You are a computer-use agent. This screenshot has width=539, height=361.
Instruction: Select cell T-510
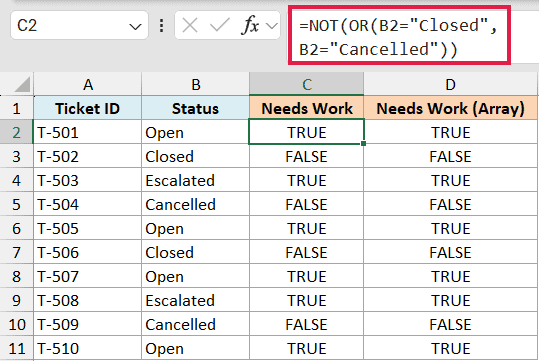click(x=88, y=349)
